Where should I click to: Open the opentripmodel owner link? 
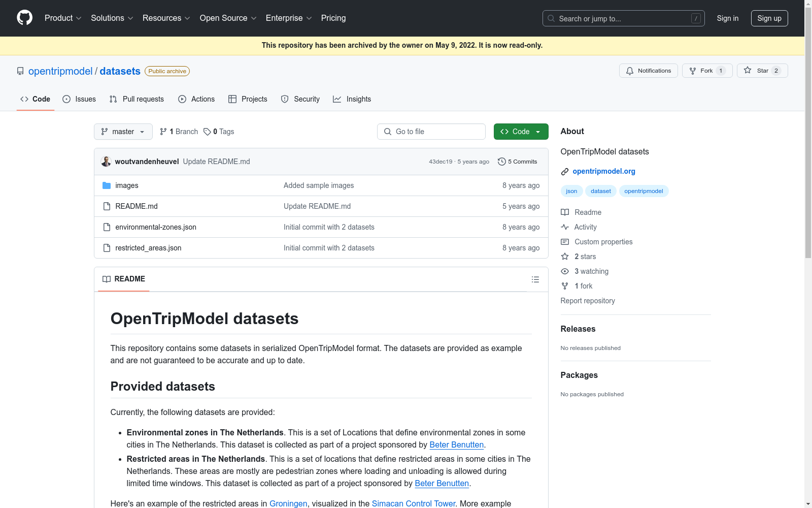(60, 71)
